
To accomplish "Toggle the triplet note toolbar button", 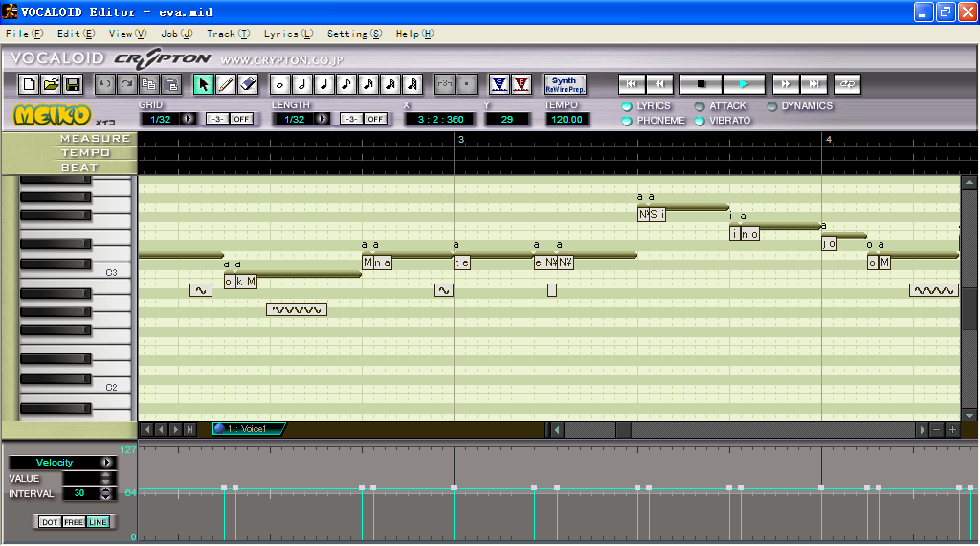I will point(444,83).
